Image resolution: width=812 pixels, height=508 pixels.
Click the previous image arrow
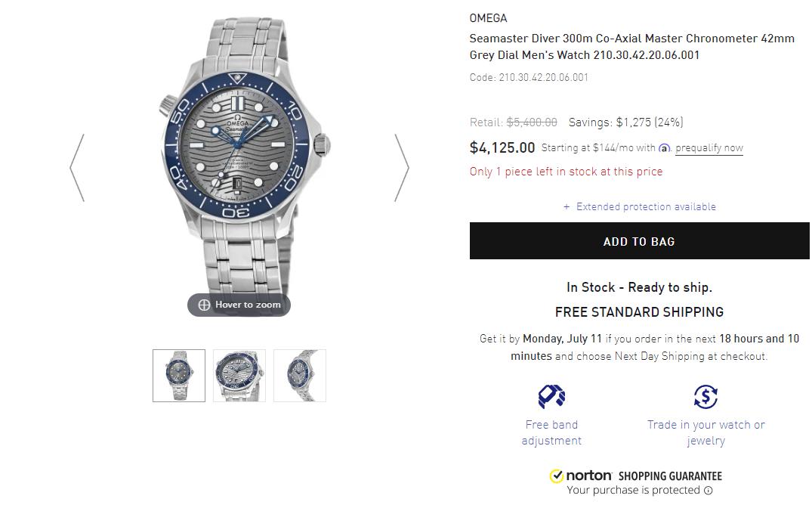point(77,168)
